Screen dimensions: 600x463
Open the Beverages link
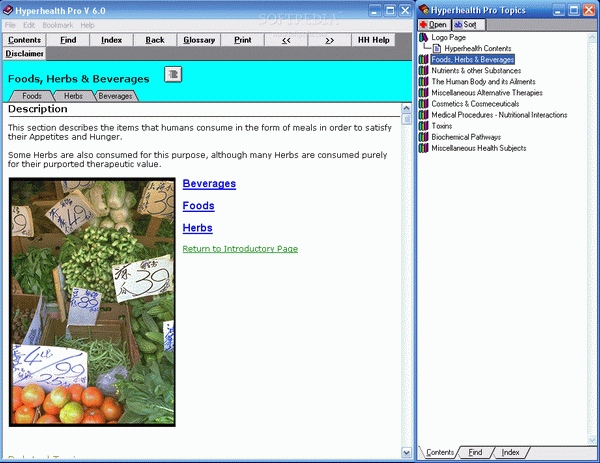209,184
